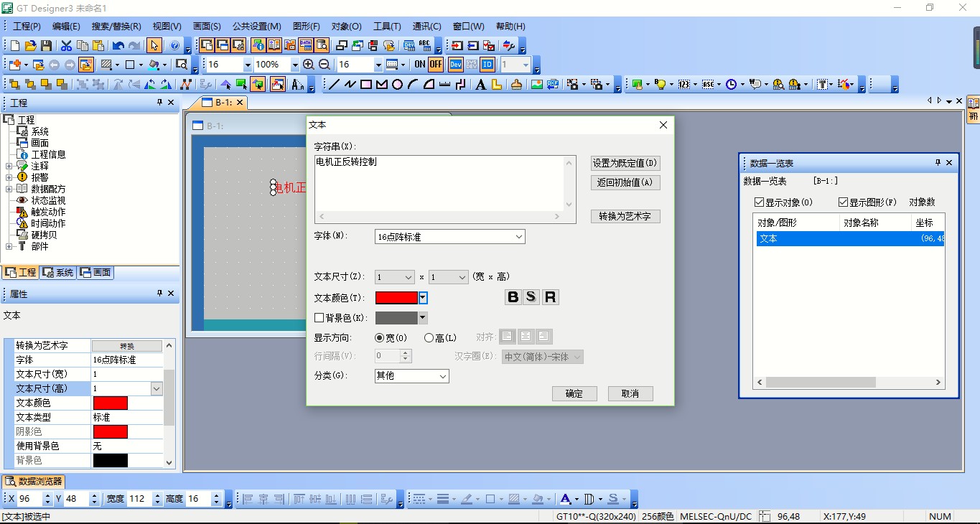
Task: Select the Rectangle drawing tool
Action: coord(366,85)
